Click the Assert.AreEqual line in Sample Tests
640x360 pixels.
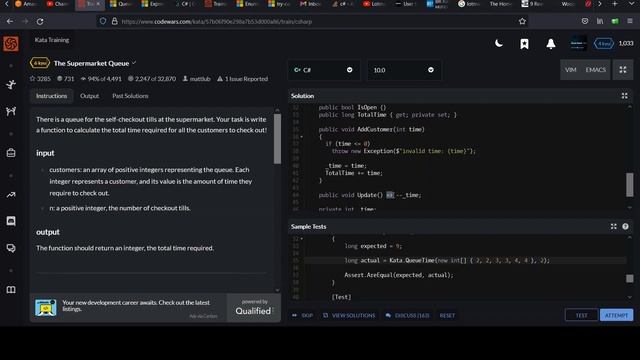point(399,275)
